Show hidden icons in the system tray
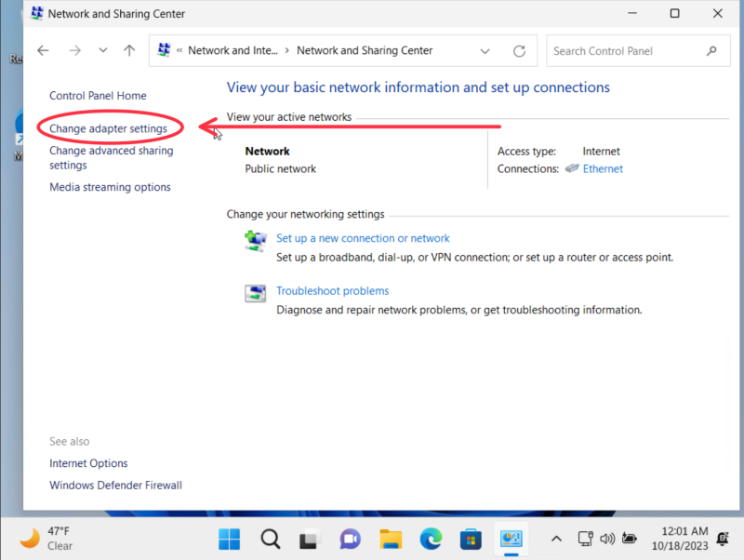The height and width of the screenshot is (560, 744). pos(556,539)
